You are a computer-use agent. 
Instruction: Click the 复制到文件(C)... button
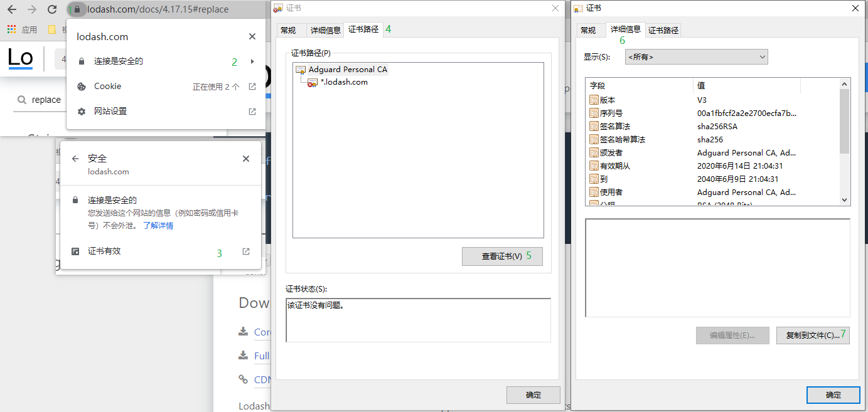(813, 335)
